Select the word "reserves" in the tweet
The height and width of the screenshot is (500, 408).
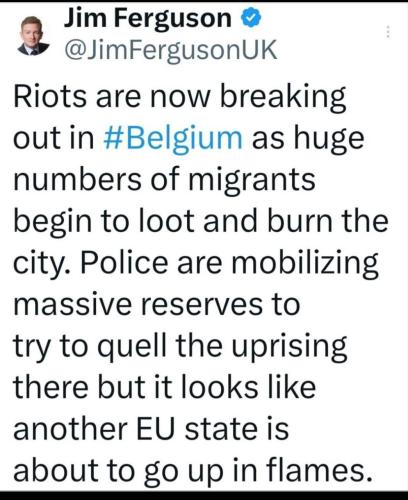coord(202,305)
